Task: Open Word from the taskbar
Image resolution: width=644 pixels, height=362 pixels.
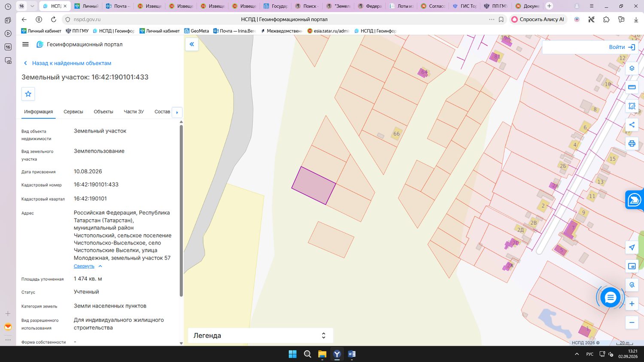Action: (352, 354)
